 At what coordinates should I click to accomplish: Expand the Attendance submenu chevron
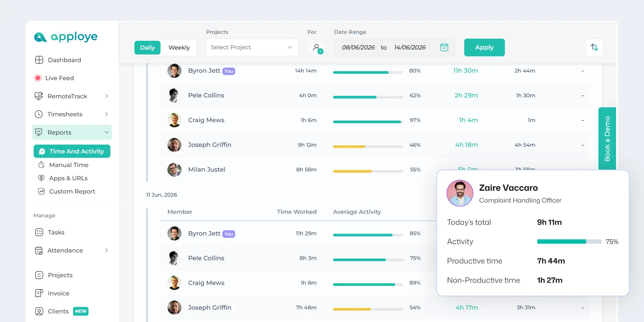point(107,250)
